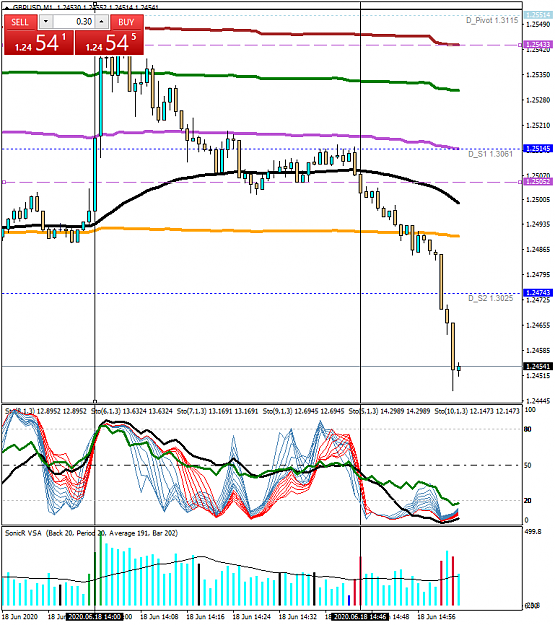The width and height of the screenshot is (555, 625).
Task: Click the Sto(7.1.3) 13.1691 indicator label
Action: 217,411
